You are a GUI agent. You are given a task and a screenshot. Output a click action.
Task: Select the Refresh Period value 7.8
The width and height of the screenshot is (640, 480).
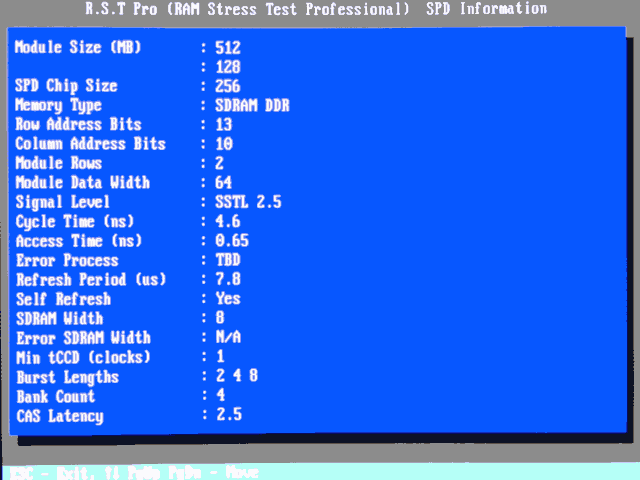tap(228, 280)
